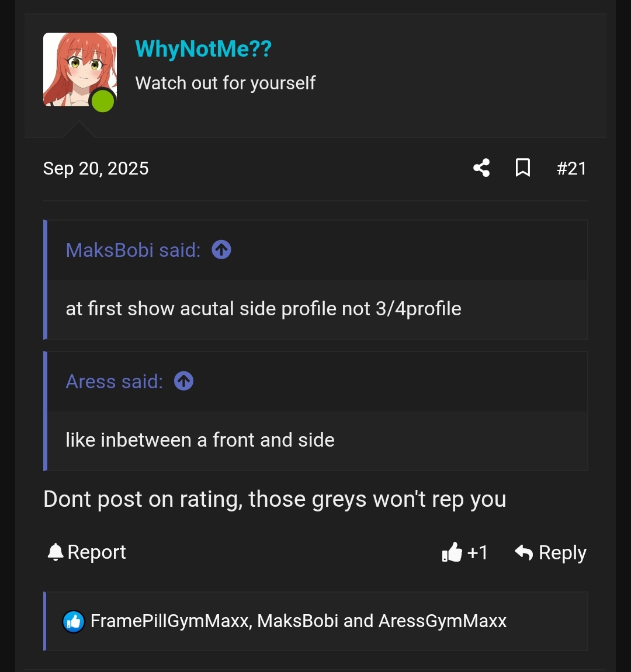Report this post via the bell
The height and width of the screenshot is (672, 631).
click(87, 552)
